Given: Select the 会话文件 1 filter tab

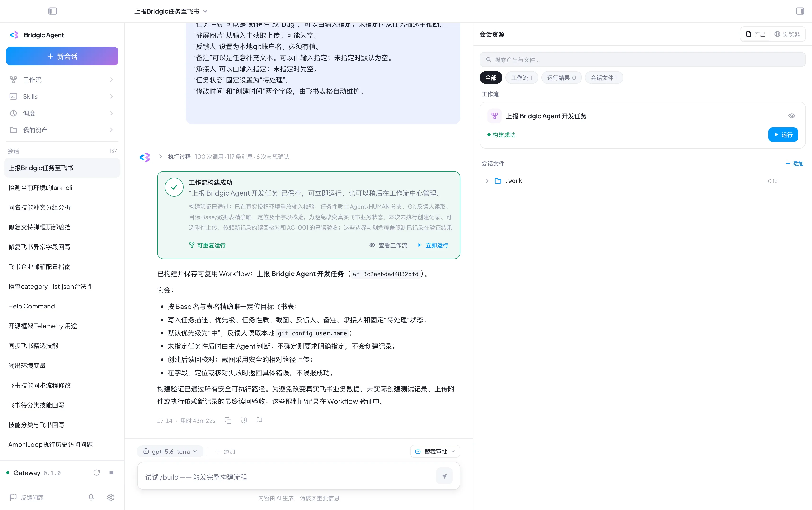Looking at the screenshot, I should [x=604, y=78].
